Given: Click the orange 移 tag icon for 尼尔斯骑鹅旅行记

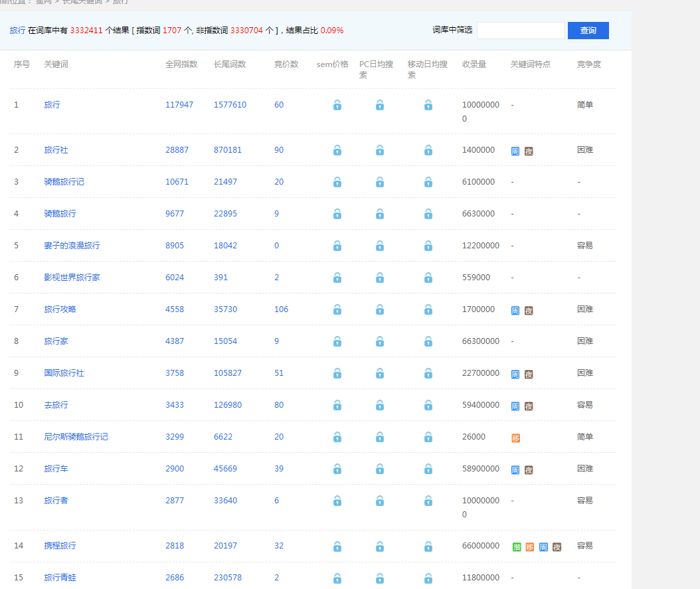Looking at the screenshot, I should pyautogui.click(x=515, y=438).
